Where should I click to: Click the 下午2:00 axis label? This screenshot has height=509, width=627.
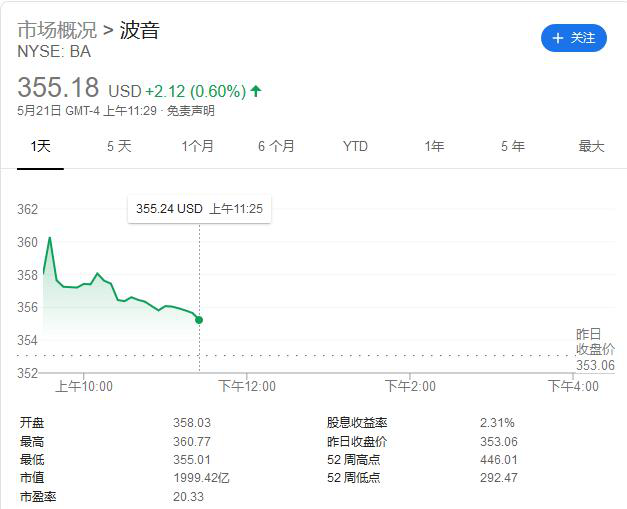[410, 387]
